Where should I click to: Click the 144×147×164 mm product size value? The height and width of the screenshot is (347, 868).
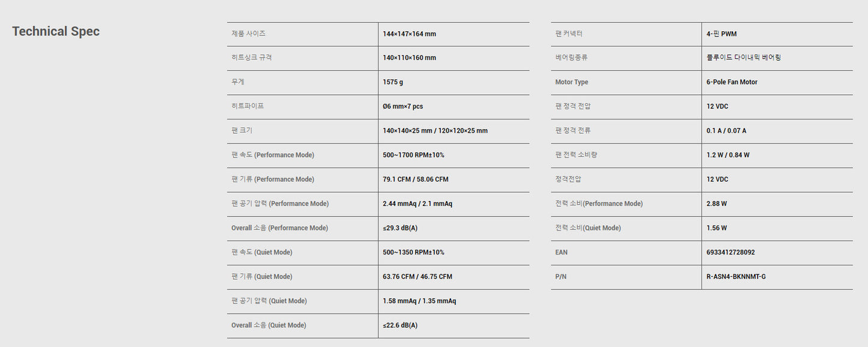pyautogui.click(x=409, y=34)
